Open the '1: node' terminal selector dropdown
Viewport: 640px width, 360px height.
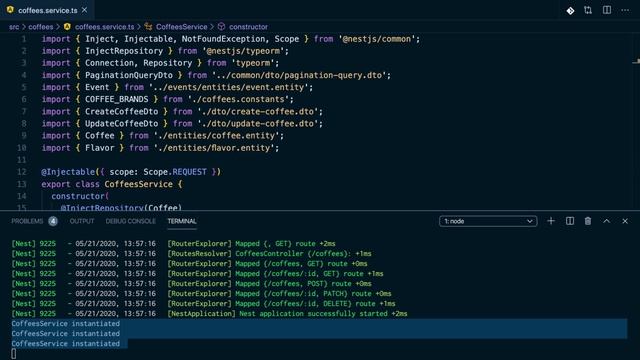tap(488, 221)
